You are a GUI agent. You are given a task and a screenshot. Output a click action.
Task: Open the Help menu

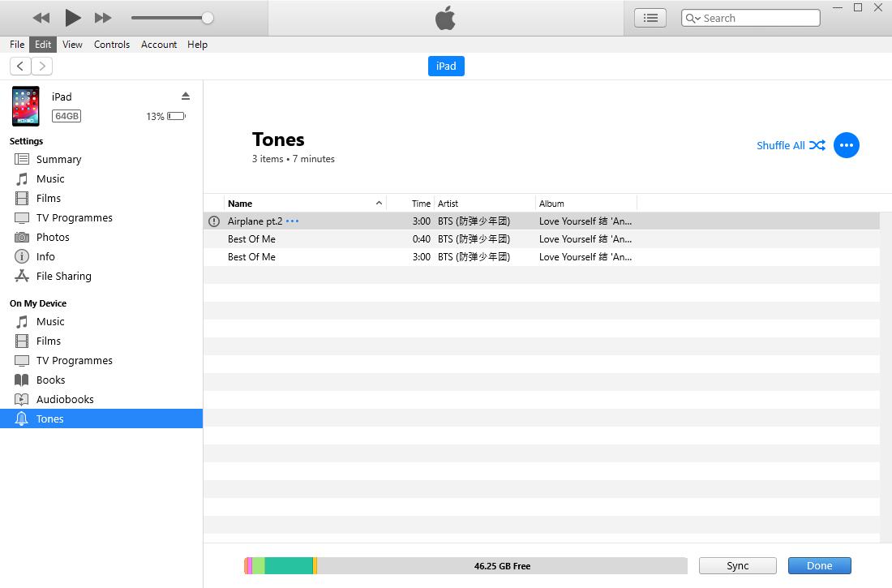[x=197, y=45]
